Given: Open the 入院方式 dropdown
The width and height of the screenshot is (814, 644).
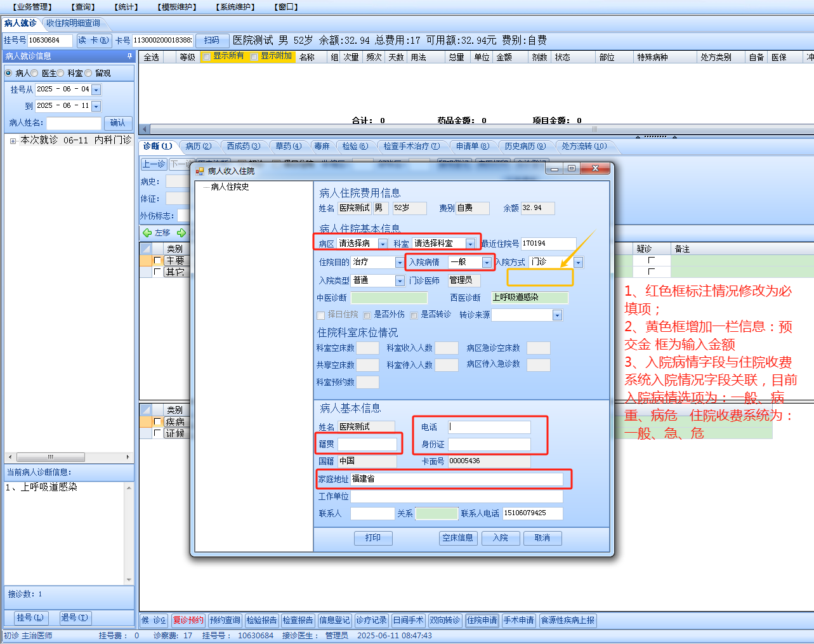Looking at the screenshot, I should 578,262.
